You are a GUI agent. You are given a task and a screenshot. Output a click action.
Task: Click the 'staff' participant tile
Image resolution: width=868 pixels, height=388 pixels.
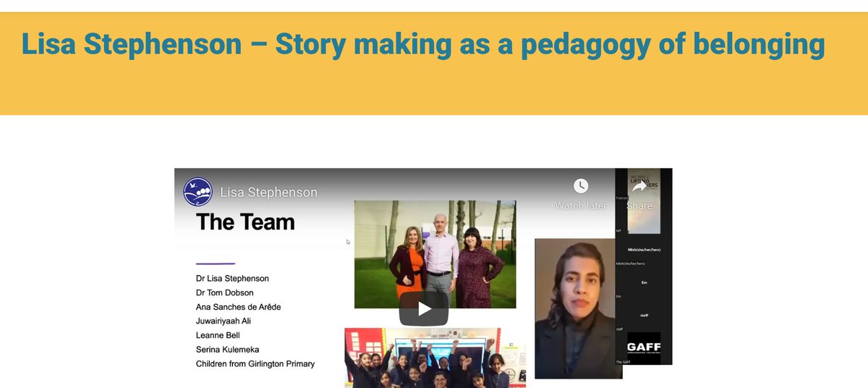pyautogui.click(x=644, y=315)
